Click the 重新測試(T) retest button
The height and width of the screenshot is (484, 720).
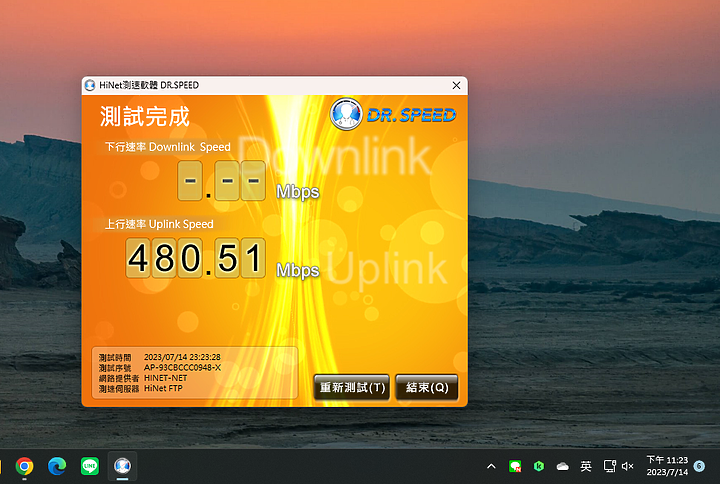click(352, 388)
